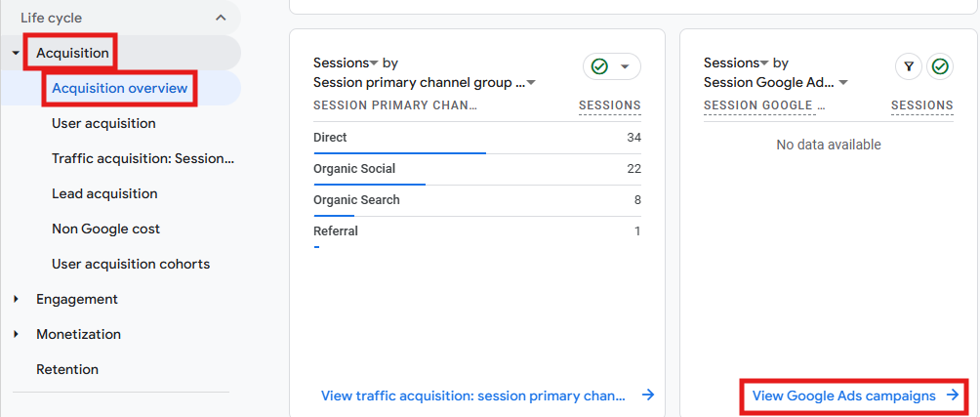
Task: Click the blue bar under Organic Social
Action: [x=369, y=184]
